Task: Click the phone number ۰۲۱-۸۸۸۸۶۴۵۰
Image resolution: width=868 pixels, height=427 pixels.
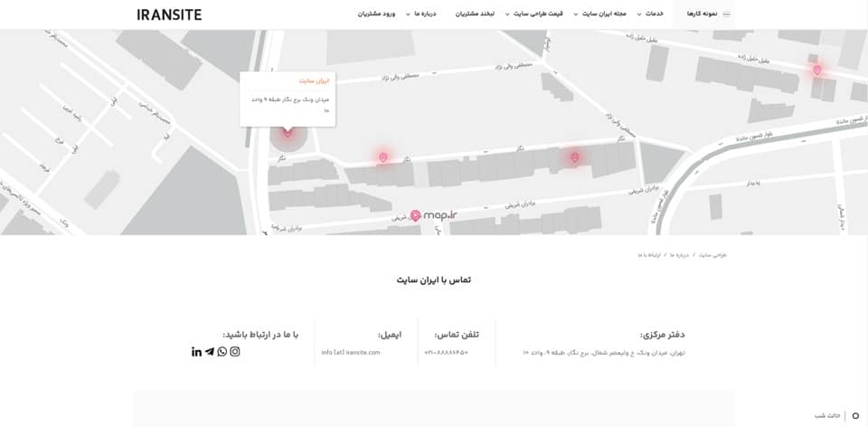Action: [x=446, y=352]
